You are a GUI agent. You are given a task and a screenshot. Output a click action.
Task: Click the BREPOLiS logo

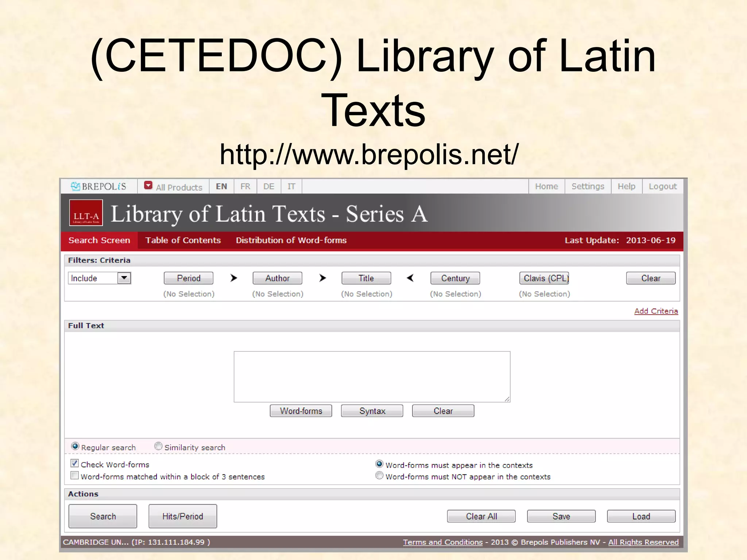[x=98, y=186]
